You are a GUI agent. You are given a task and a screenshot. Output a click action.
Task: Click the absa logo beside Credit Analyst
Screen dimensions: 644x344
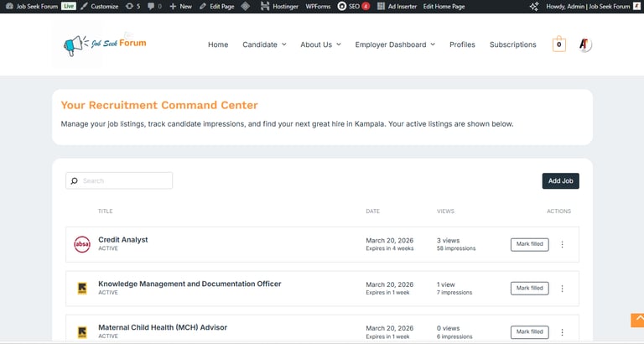click(x=82, y=244)
